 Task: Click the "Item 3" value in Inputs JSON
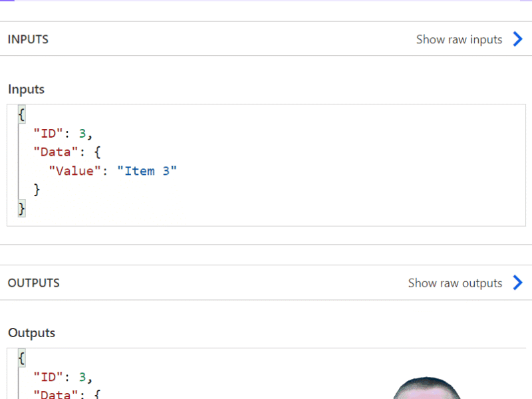[147, 171]
